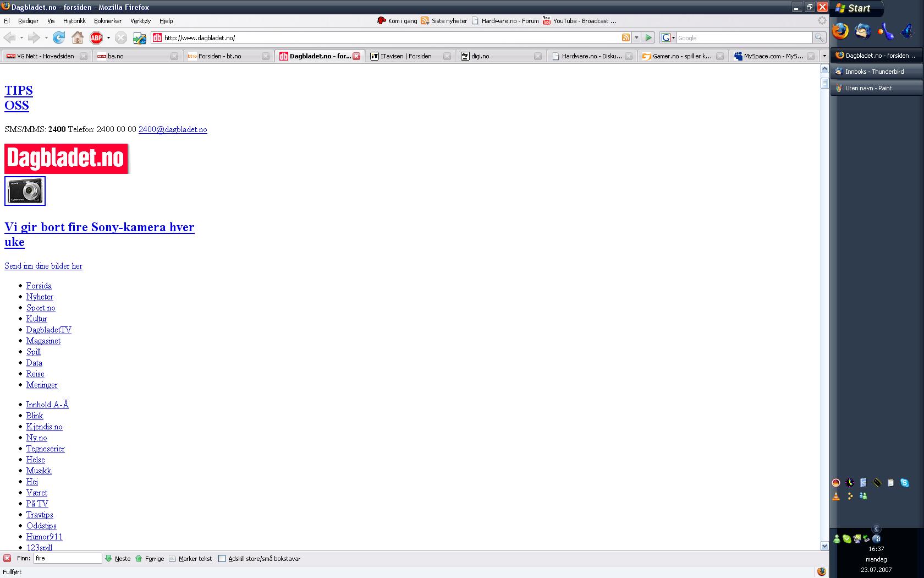
Task: Switch to ITavisen | Forsiden tab
Action: point(410,56)
